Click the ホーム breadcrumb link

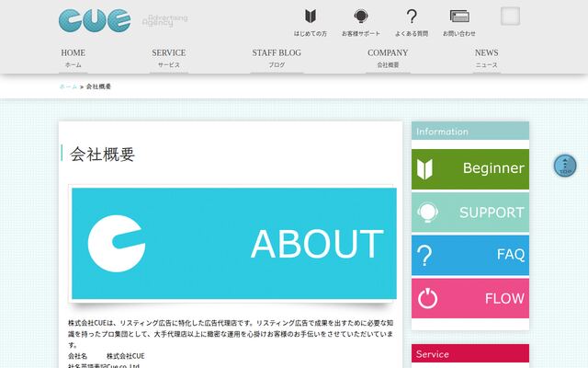pos(68,86)
